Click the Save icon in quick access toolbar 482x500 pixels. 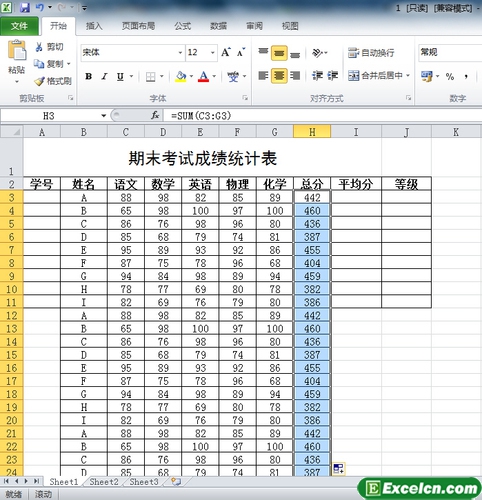point(25,7)
